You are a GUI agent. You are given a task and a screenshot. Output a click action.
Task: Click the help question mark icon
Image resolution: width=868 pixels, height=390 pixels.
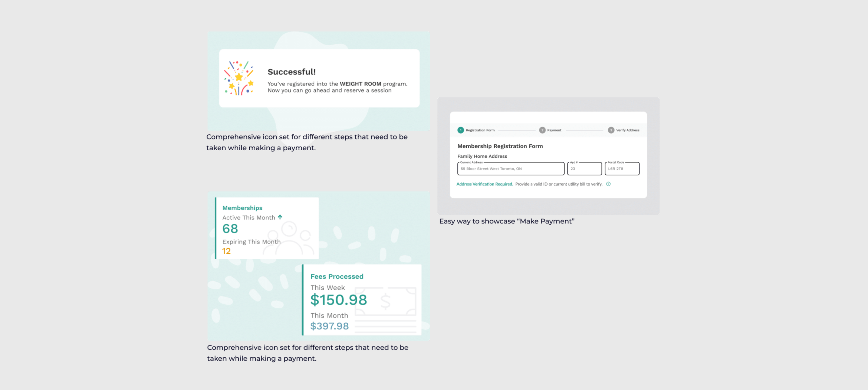(x=608, y=184)
